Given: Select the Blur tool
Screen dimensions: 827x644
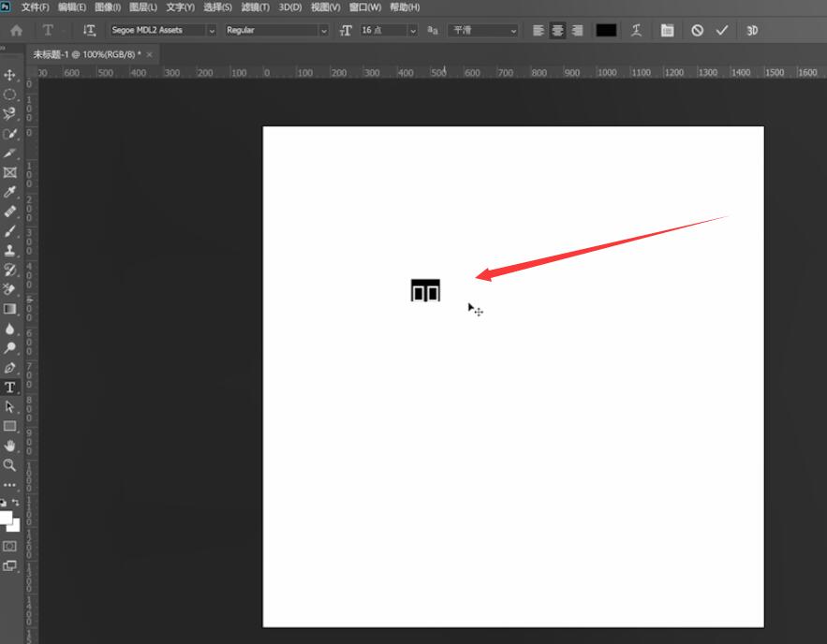Looking at the screenshot, I should point(9,329).
